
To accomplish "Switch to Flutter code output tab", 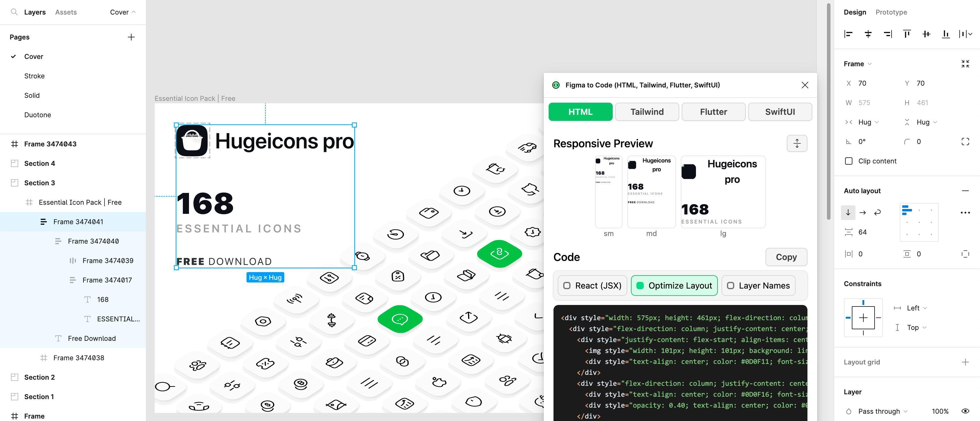I will (x=713, y=111).
